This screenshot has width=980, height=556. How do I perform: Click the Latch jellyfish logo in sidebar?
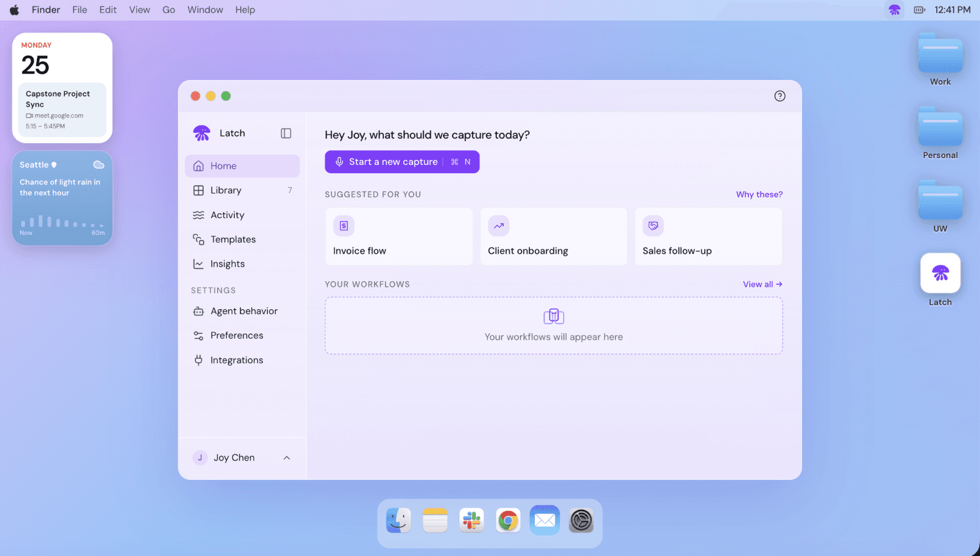[x=202, y=133]
